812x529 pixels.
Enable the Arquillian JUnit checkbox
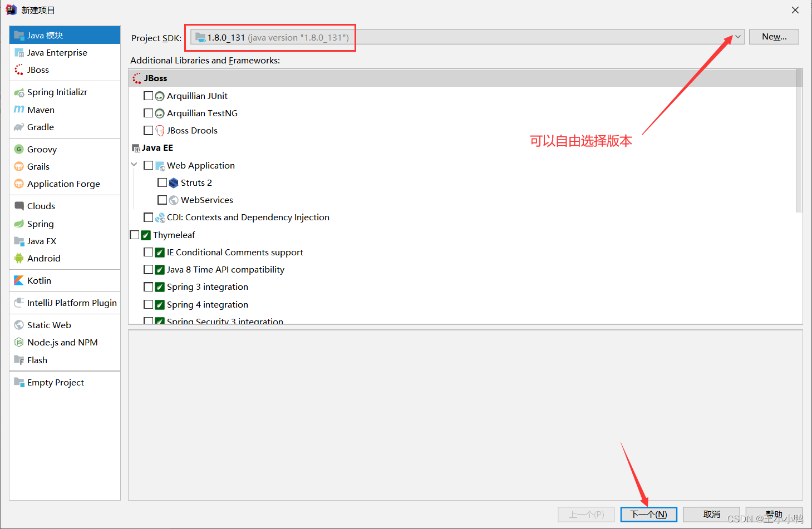148,96
